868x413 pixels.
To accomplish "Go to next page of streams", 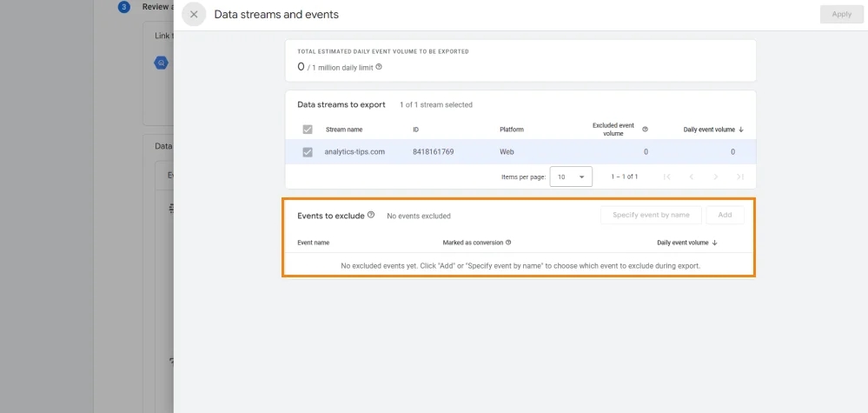I will click(716, 177).
